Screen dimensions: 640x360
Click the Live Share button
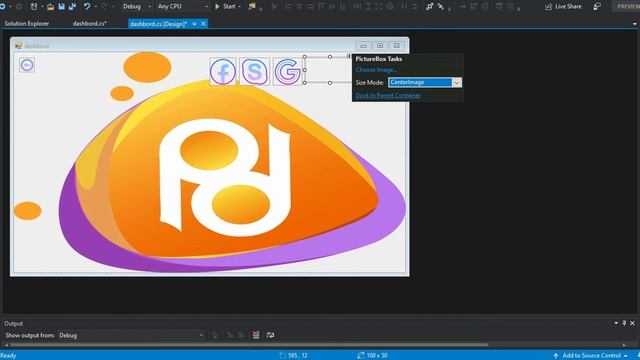pyautogui.click(x=563, y=7)
